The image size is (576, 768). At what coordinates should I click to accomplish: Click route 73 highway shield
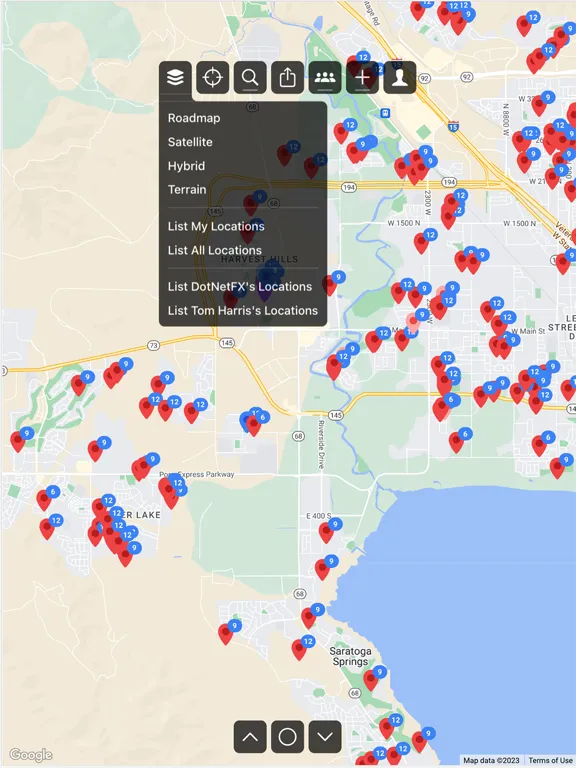[154, 345]
